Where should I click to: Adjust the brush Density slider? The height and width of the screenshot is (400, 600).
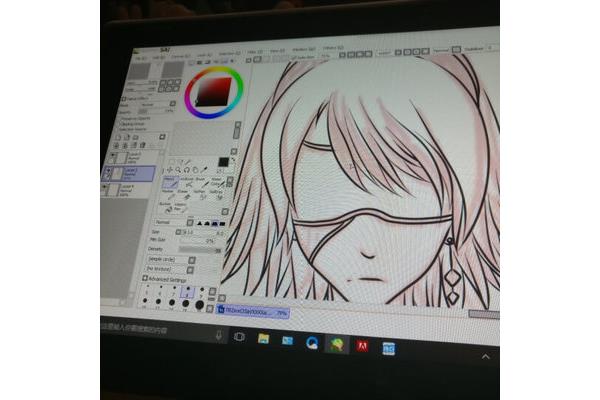(x=201, y=250)
